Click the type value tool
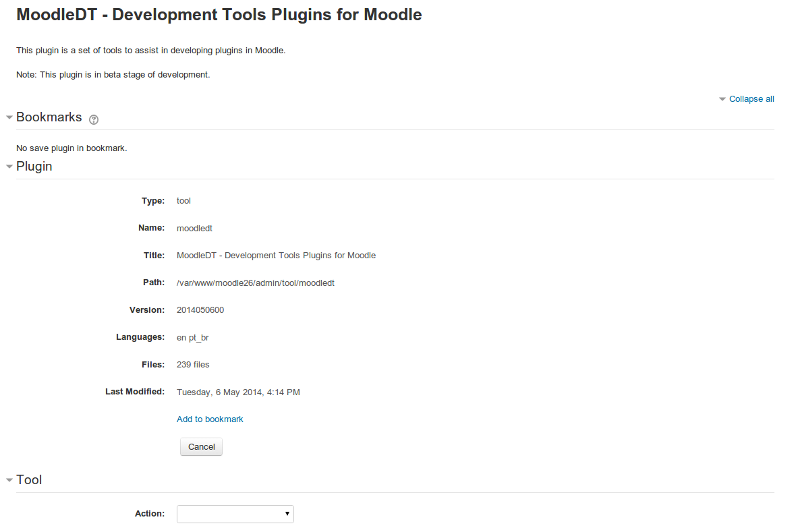The image size is (796, 532). point(183,201)
